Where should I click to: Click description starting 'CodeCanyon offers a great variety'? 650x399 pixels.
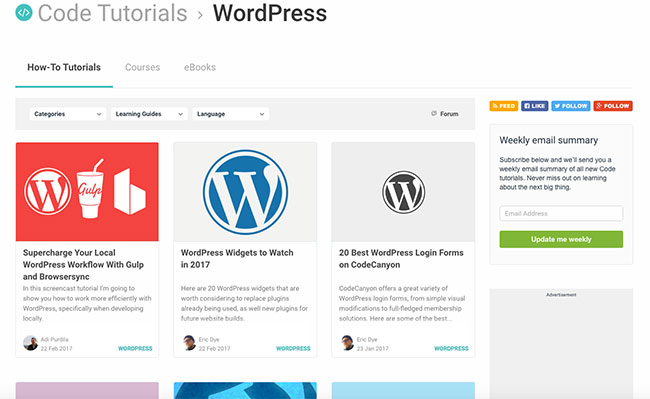click(x=402, y=303)
